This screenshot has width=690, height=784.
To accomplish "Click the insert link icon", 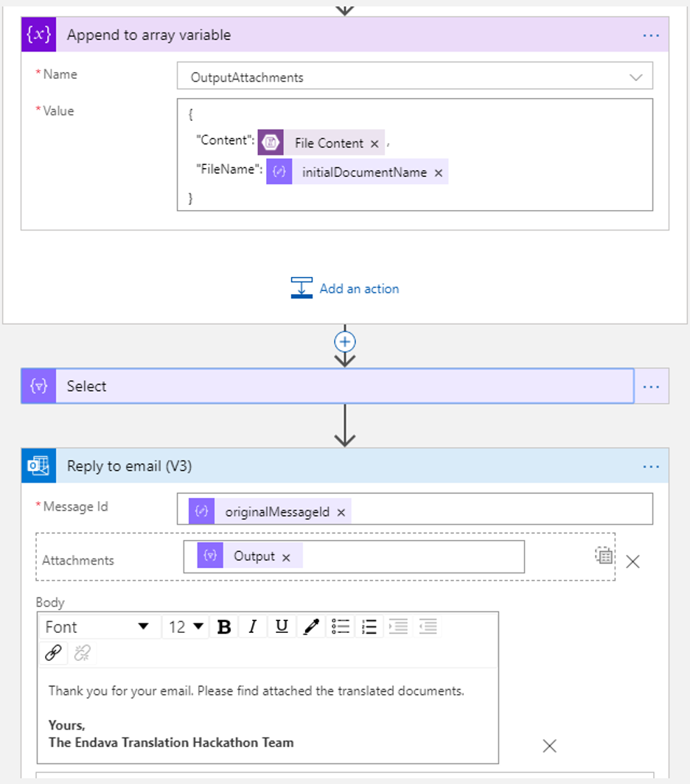I will 54,653.
